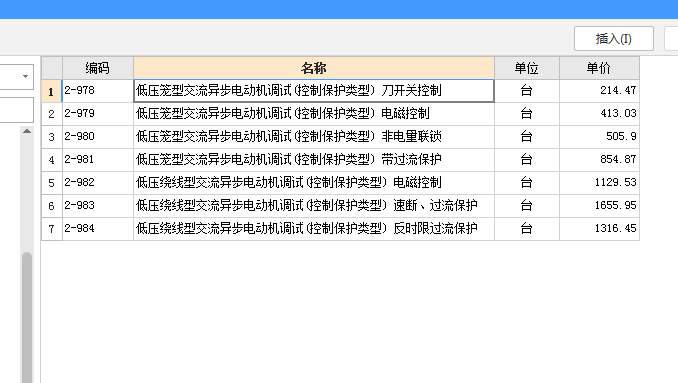Click price cell 214.47
Image resolution: width=678 pixels, height=383 pixels.
(599, 91)
